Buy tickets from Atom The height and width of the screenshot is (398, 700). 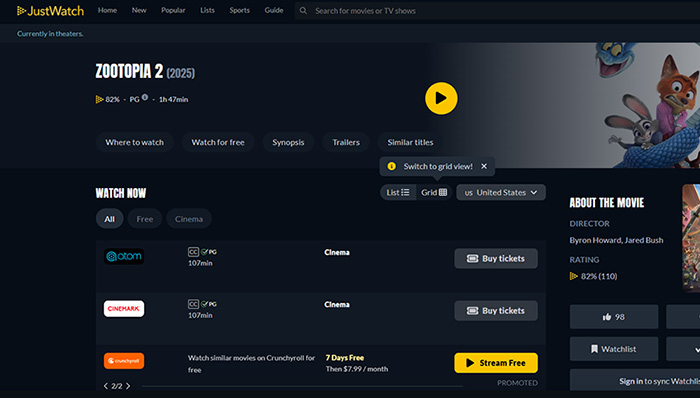point(496,258)
